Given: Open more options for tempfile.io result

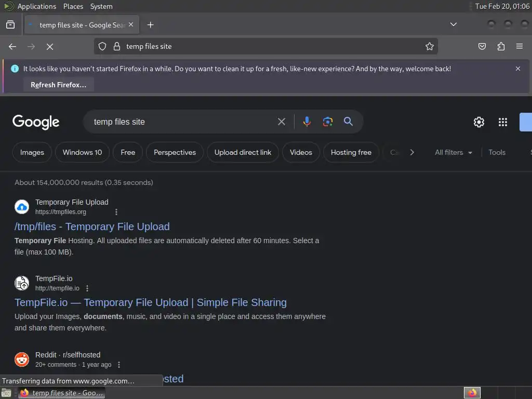Looking at the screenshot, I should 87,288.
